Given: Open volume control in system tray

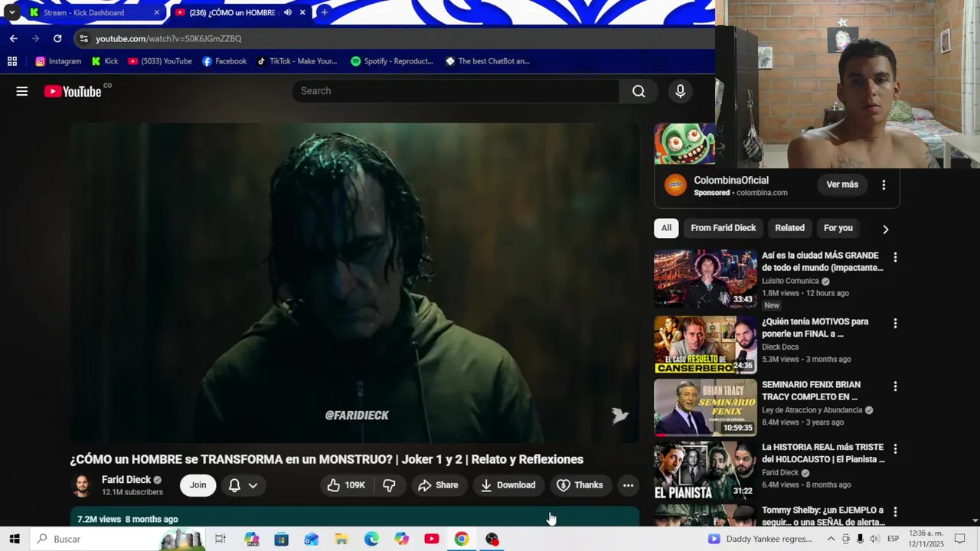Looking at the screenshot, I should point(874,539).
